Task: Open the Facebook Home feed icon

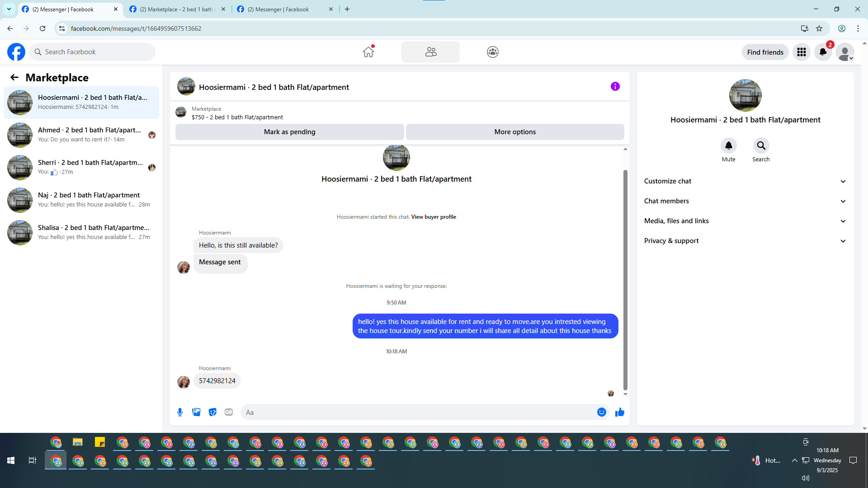Action: tap(368, 52)
